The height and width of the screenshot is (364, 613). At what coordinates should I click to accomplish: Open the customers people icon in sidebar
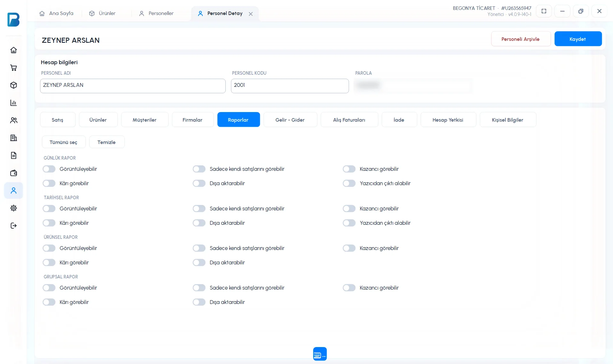click(13, 120)
